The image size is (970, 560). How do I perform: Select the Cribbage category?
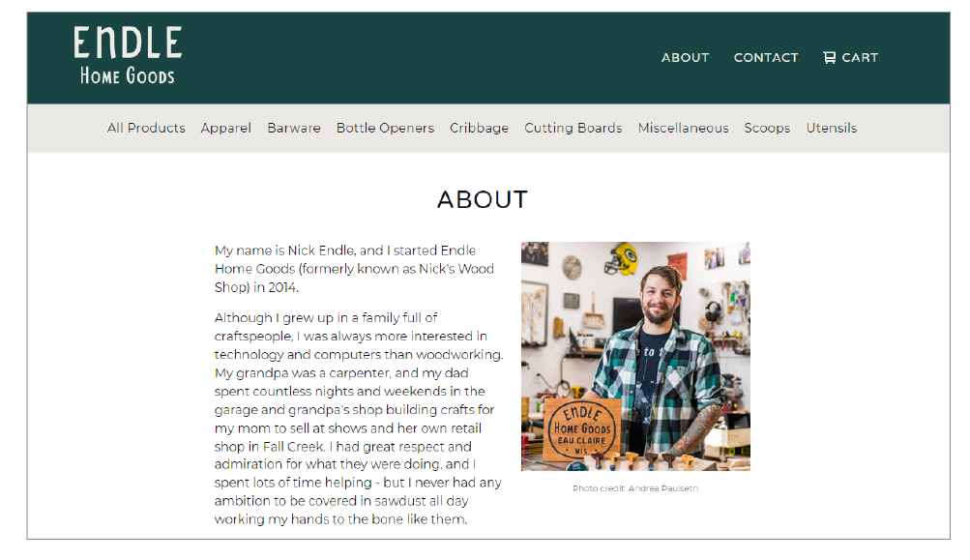click(x=479, y=128)
